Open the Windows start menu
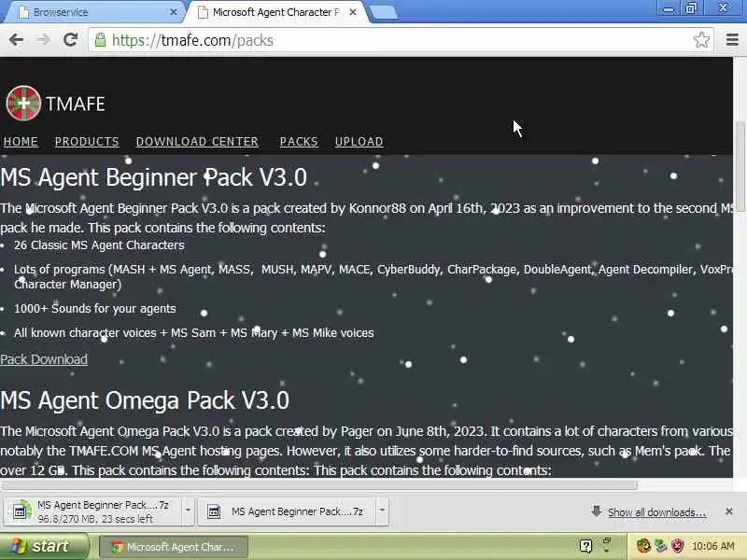Screen dimensions: 747x560 coord(45,546)
